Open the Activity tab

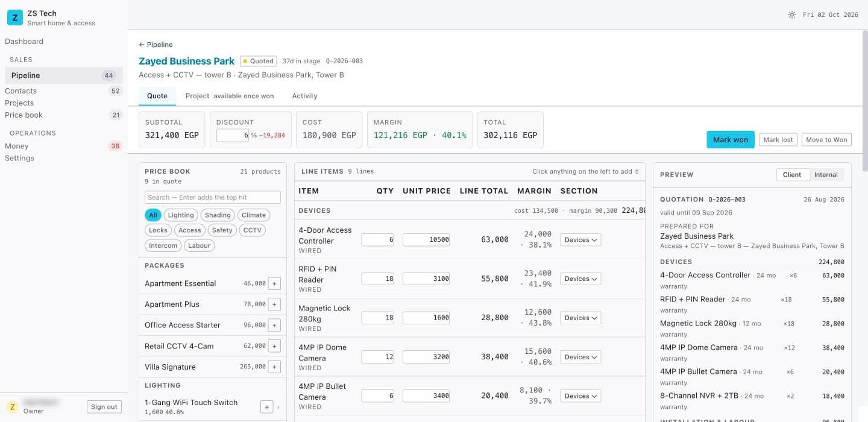coord(304,96)
